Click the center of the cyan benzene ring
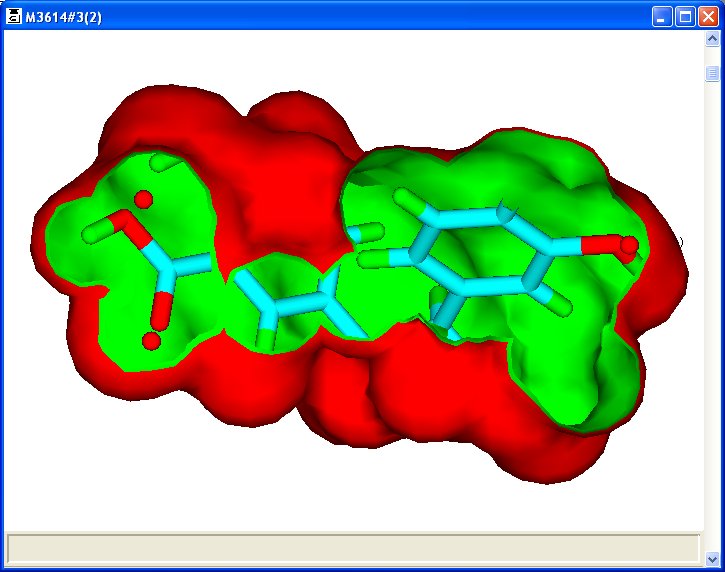 pos(472,250)
